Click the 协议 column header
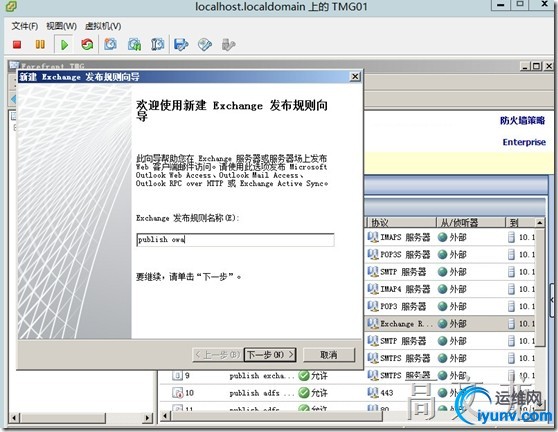Screen dimensions: 558x432 coord(401,223)
